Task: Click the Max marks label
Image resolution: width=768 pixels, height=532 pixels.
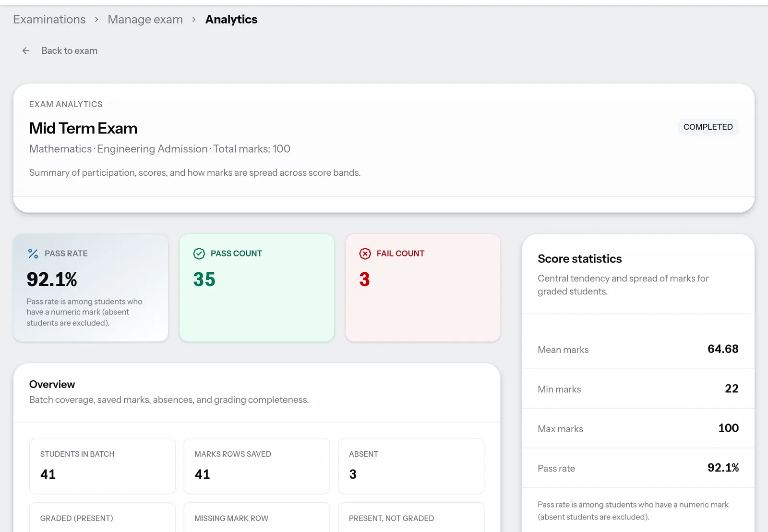Action: [x=560, y=429]
